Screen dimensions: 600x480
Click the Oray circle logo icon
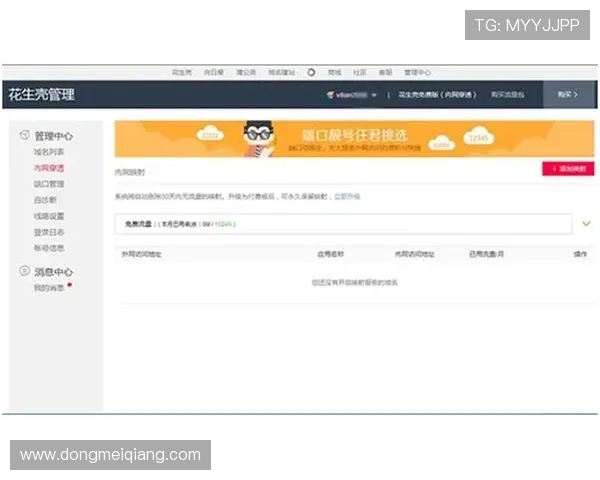pyautogui.click(x=311, y=72)
